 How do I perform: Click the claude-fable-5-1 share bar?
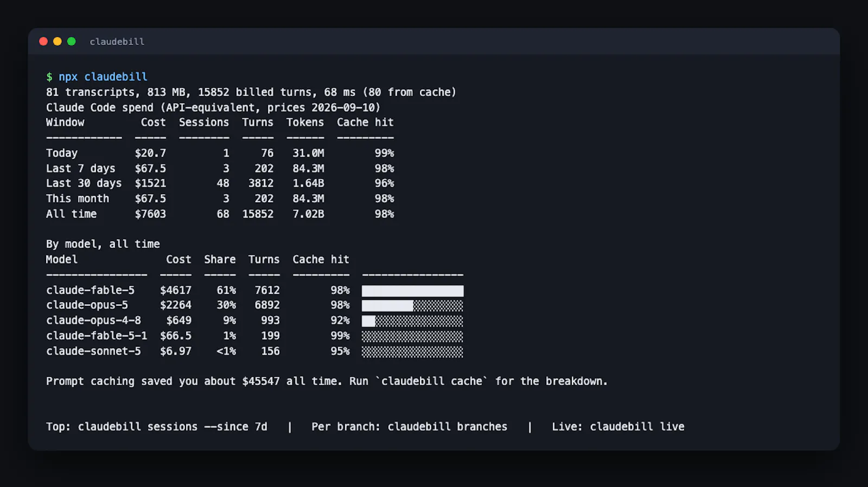pyautogui.click(x=413, y=337)
